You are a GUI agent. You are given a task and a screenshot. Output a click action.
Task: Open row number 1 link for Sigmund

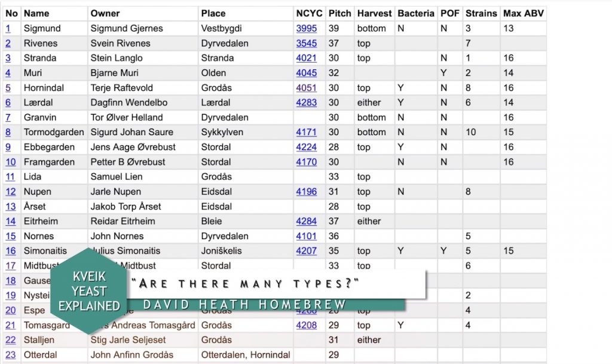point(8,28)
